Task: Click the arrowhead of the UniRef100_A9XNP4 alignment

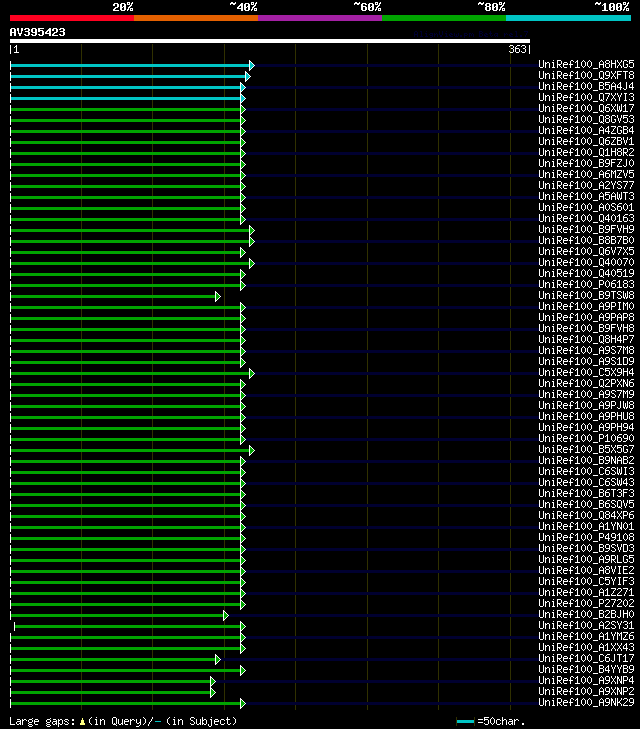Action: [x=212, y=682]
